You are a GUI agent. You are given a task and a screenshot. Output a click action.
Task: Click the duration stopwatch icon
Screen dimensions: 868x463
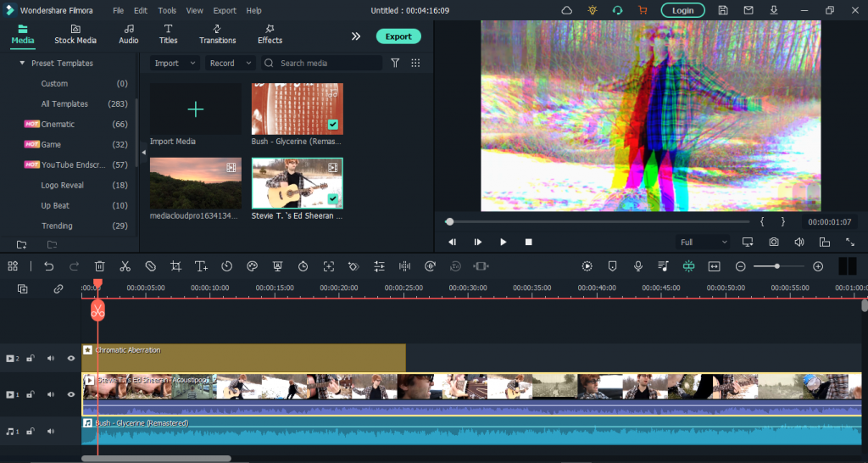click(303, 266)
